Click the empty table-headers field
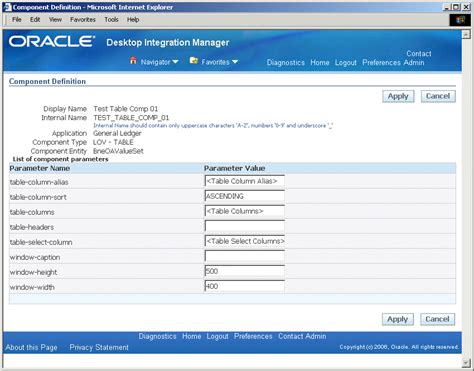 [245, 226]
